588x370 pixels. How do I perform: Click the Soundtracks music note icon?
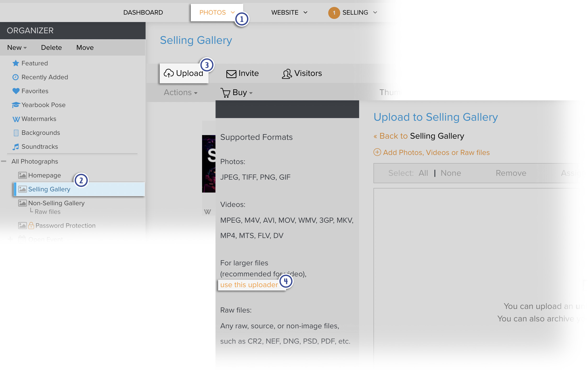16,147
